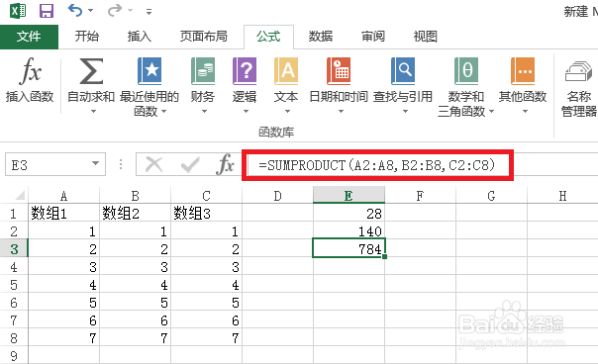Open the 数学和三角函数 icon

(x=466, y=71)
